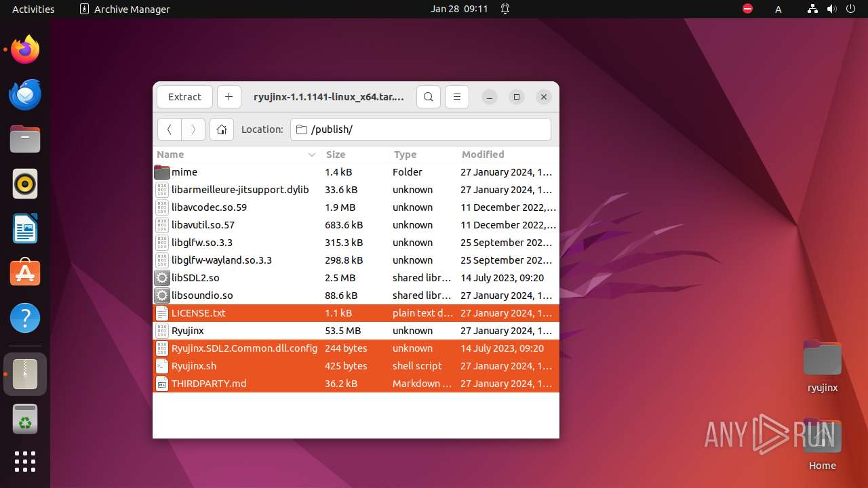Select libavutil.so.57 file
Viewport: 868px width, 488px height.
coord(356,225)
